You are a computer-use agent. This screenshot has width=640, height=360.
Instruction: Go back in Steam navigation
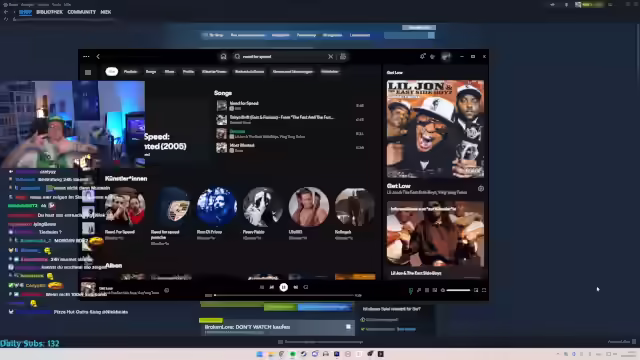[x=6, y=12]
